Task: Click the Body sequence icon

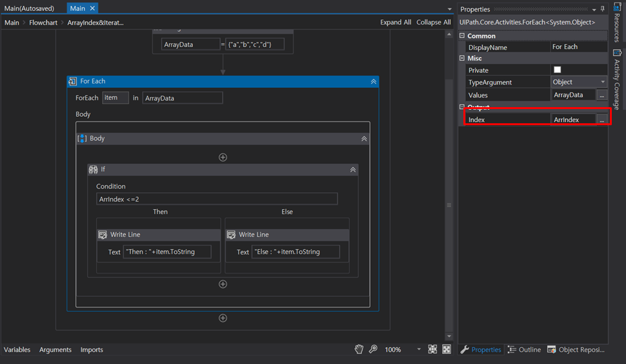Action: (82, 139)
